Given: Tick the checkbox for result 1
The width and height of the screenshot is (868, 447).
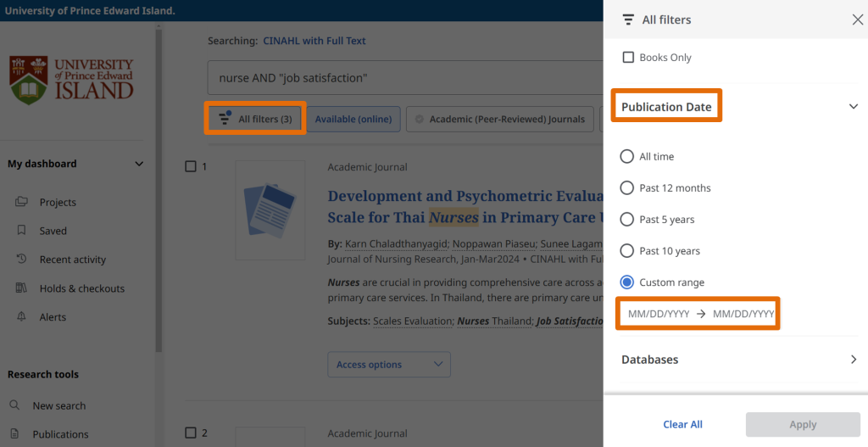Looking at the screenshot, I should click(x=191, y=167).
